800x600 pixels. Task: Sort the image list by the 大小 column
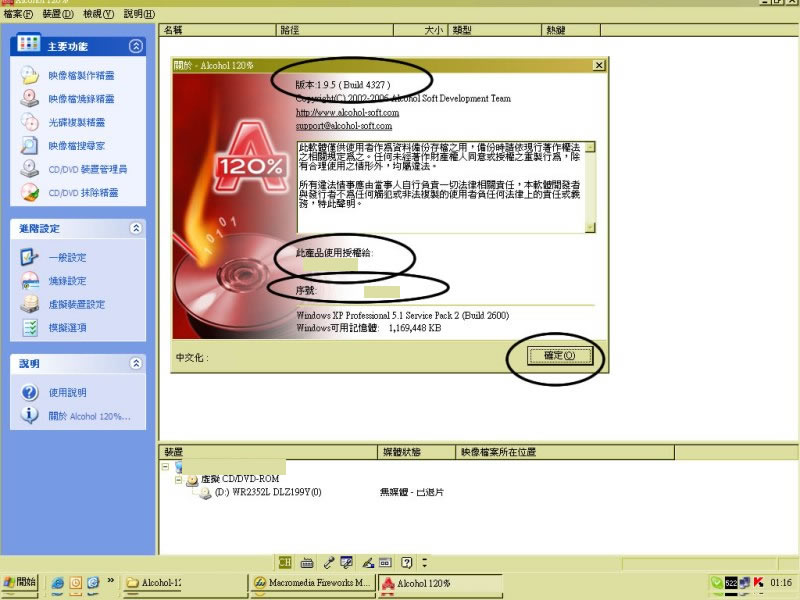pos(420,30)
